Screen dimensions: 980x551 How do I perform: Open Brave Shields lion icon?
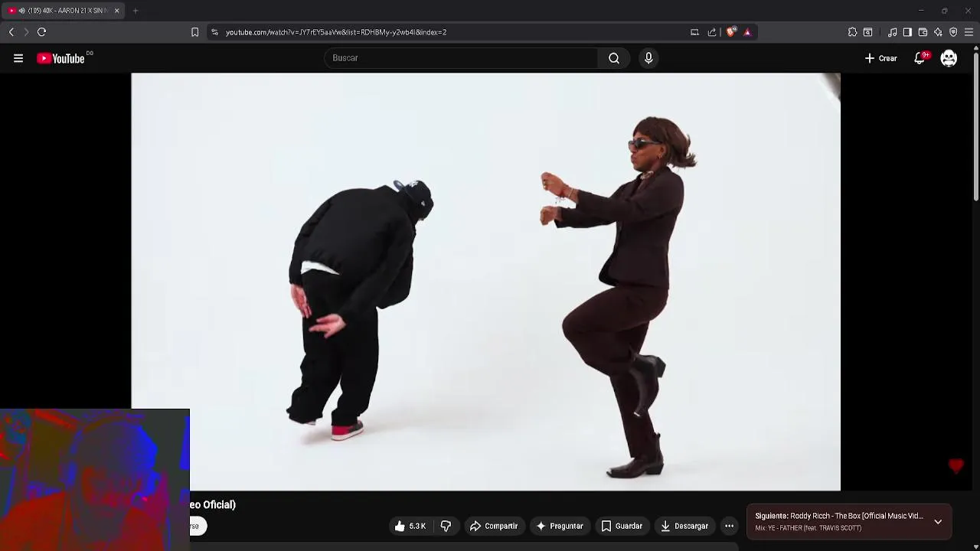[x=731, y=32]
